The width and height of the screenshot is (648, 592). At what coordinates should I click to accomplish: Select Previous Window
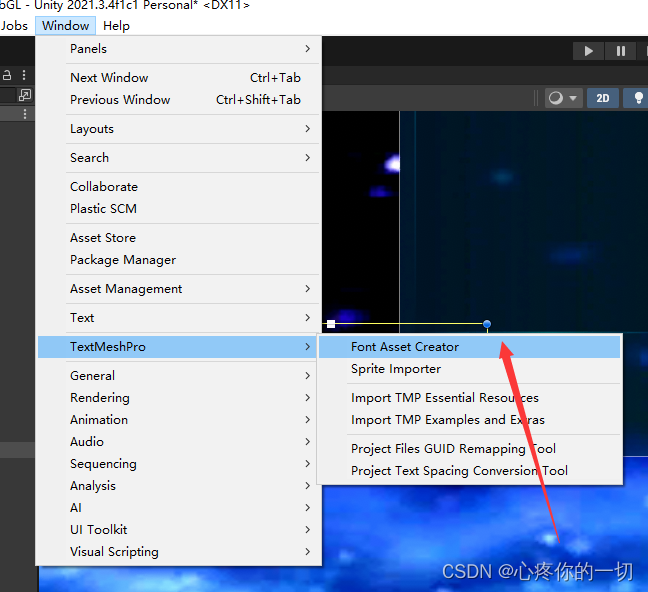coord(179,100)
